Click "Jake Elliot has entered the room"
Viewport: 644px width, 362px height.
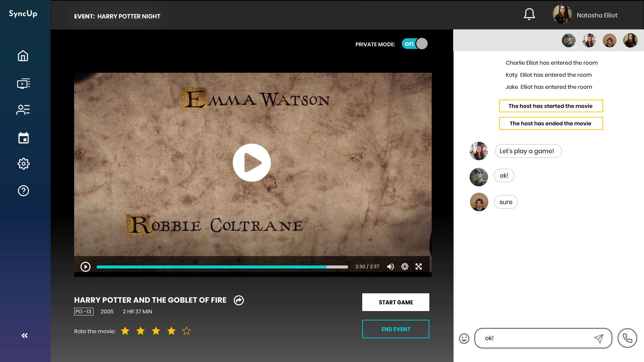(x=549, y=87)
